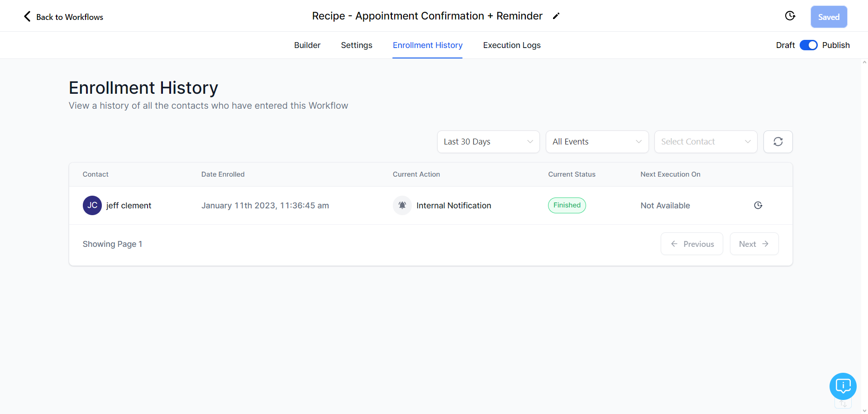The image size is (868, 414).
Task: Open the Settings tab
Action: [357, 45]
